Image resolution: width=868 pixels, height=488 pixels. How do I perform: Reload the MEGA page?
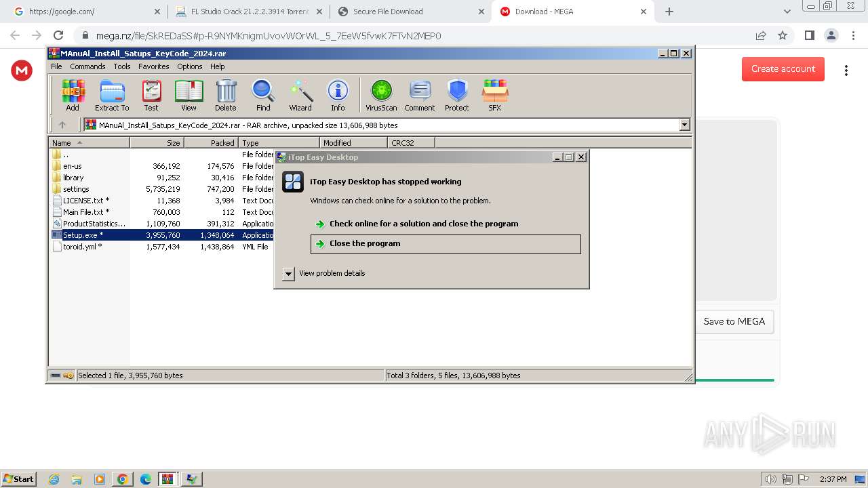pyautogui.click(x=58, y=35)
